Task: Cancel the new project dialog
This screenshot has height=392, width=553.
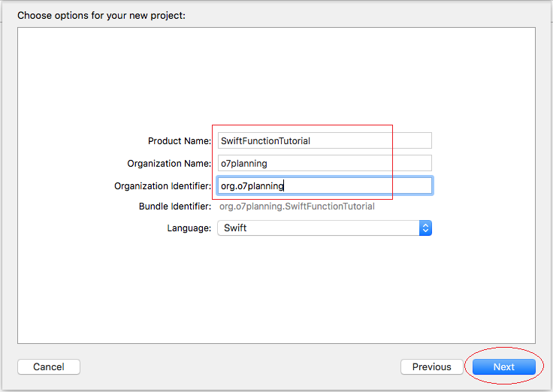Action: [49, 367]
